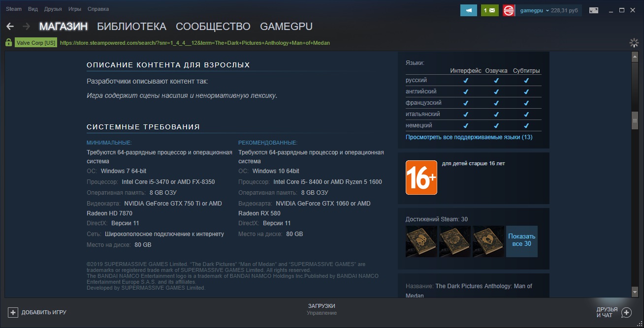Select text Windows 10 64bit
Viewport: 644px width, 328px height.
click(276, 171)
